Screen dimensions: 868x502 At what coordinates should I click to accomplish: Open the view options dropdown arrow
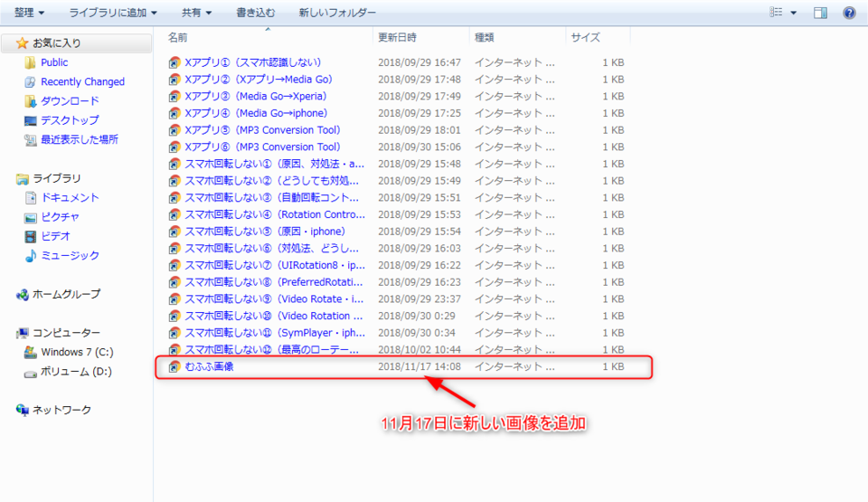pyautogui.click(x=793, y=13)
